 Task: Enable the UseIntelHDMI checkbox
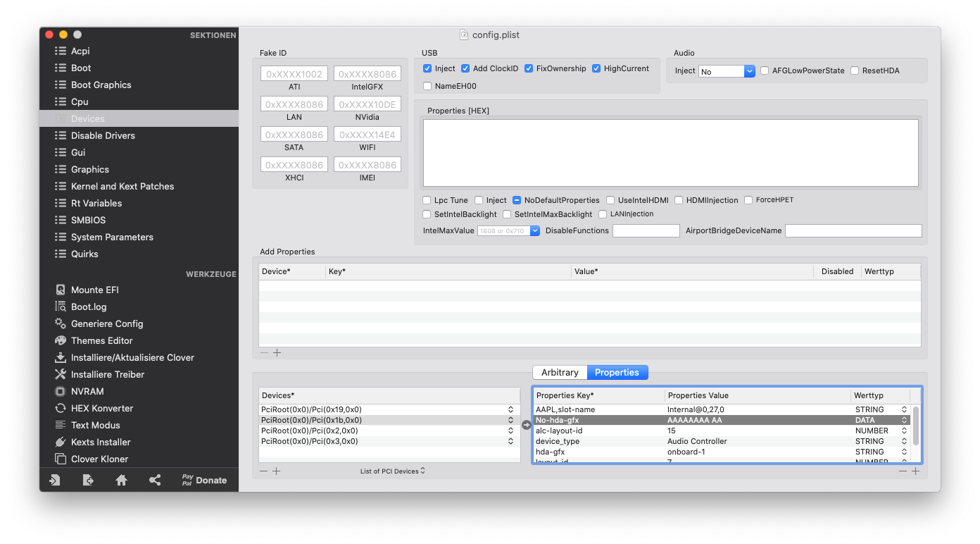611,200
